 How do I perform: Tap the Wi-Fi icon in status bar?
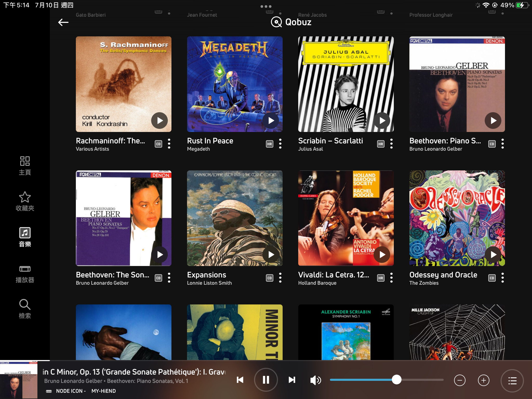(x=486, y=5)
